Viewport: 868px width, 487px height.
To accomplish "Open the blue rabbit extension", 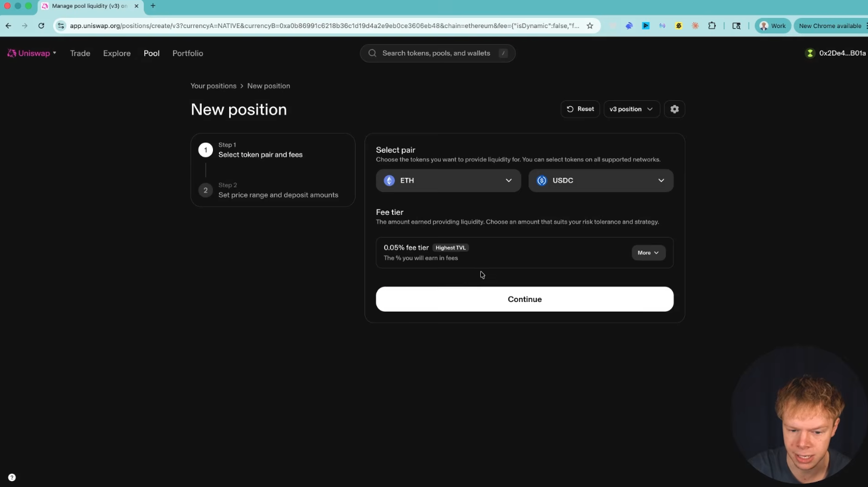I will click(629, 26).
